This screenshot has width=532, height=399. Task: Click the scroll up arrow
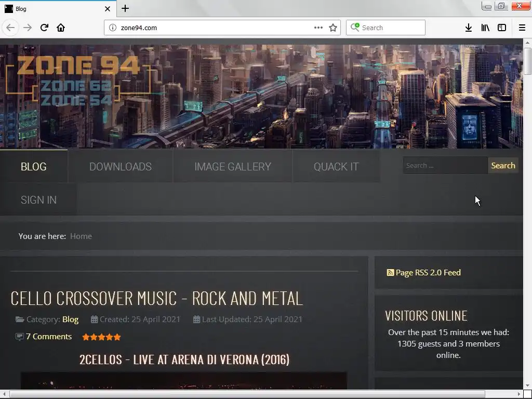point(527,43)
